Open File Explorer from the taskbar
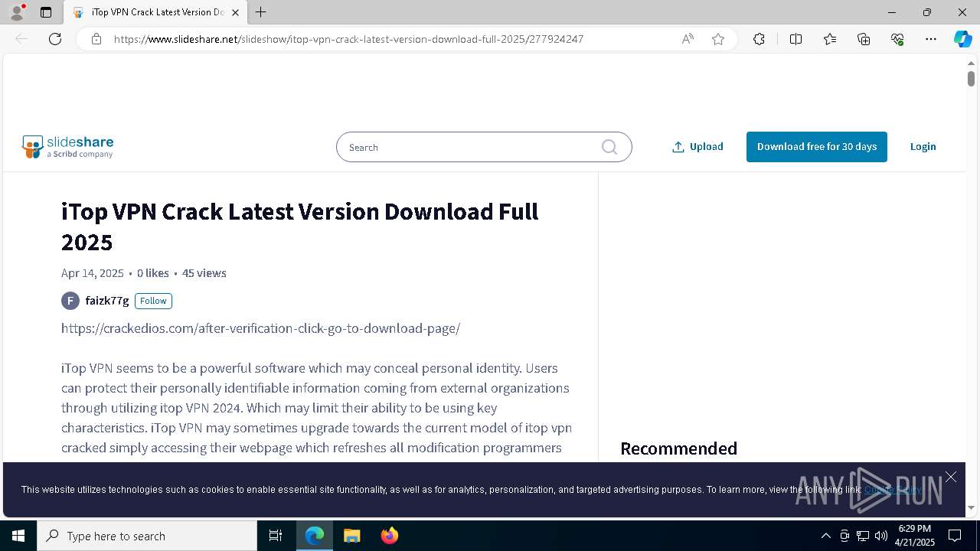The height and width of the screenshot is (551, 980). (351, 536)
